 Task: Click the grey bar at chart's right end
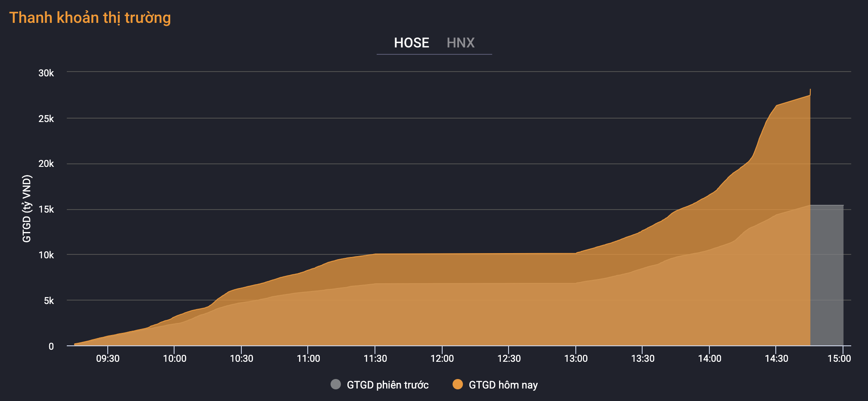[827, 275]
